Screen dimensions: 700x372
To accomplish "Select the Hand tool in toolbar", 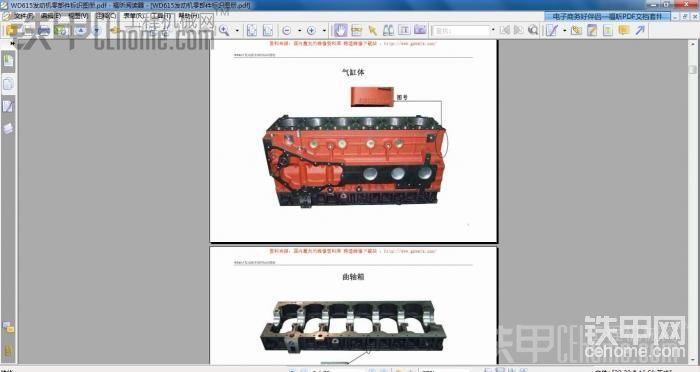I will point(341,30).
